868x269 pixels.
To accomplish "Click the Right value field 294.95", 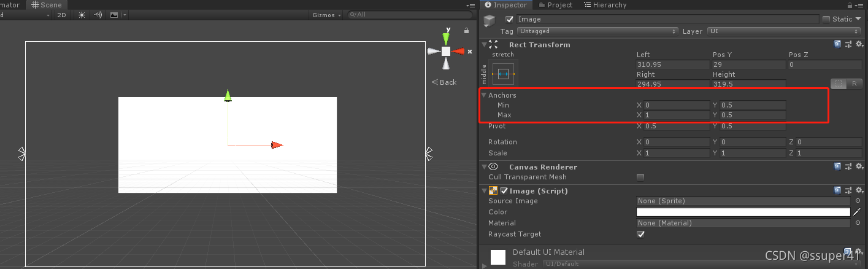I will (x=673, y=84).
